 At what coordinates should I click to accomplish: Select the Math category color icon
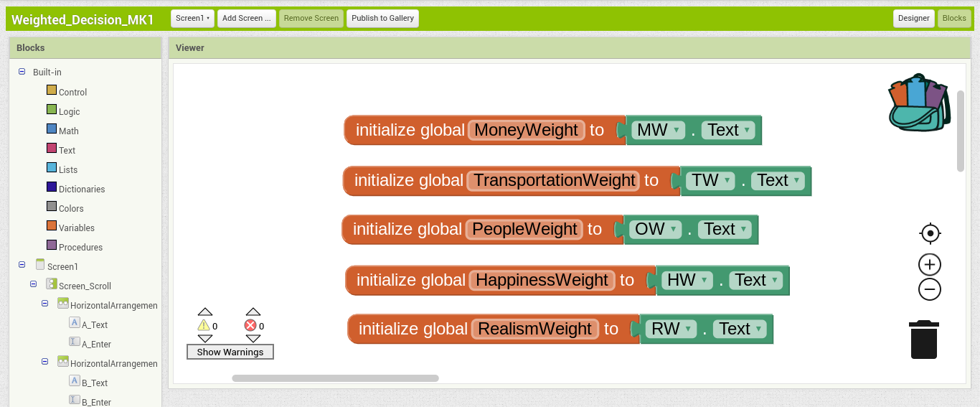click(52, 128)
